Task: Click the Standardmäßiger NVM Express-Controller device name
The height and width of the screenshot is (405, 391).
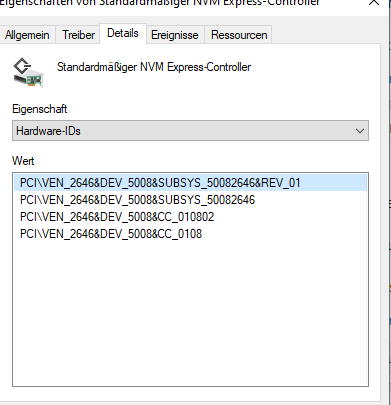Action: click(x=154, y=67)
